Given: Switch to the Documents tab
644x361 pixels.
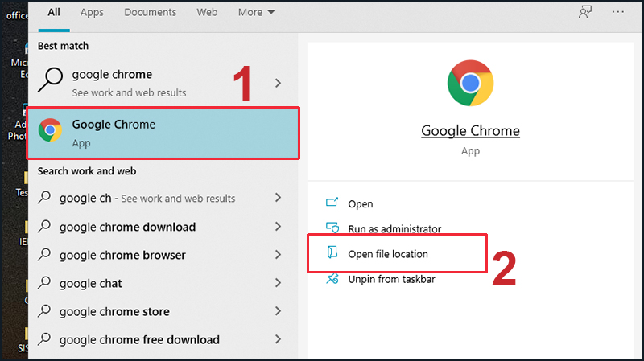Looking at the screenshot, I should coord(151,13).
